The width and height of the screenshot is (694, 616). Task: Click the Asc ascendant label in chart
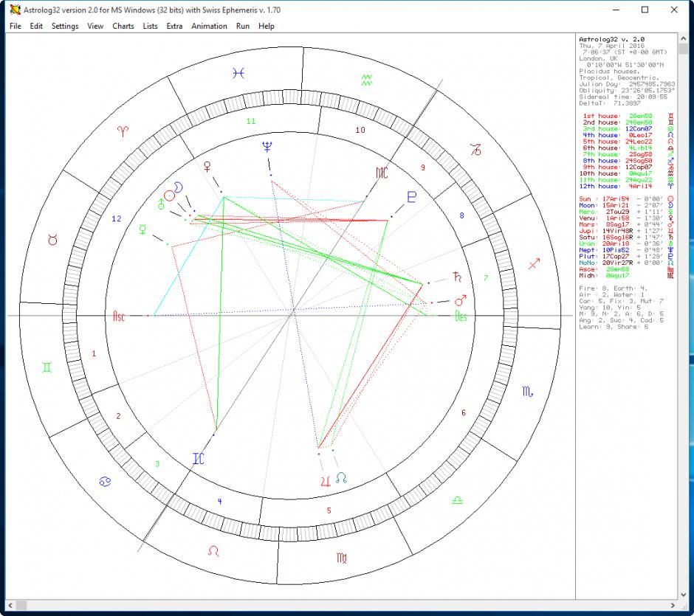(x=119, y=316)
